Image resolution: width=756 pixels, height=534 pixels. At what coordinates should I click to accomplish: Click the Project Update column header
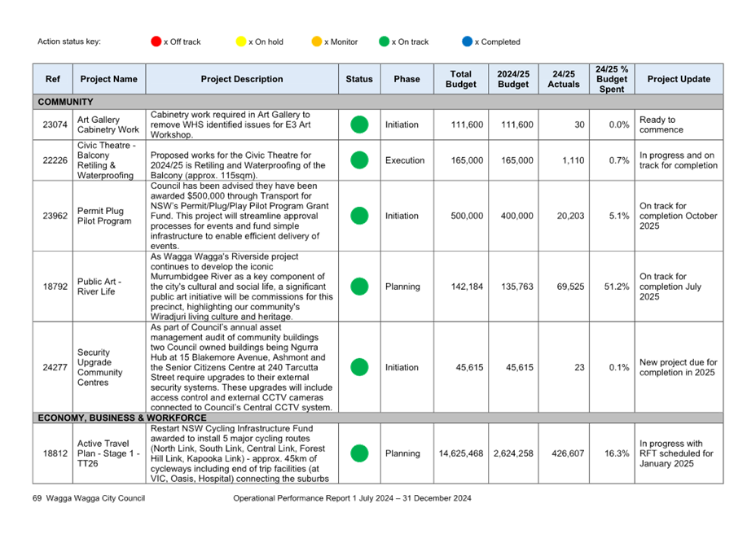(679, 79)
